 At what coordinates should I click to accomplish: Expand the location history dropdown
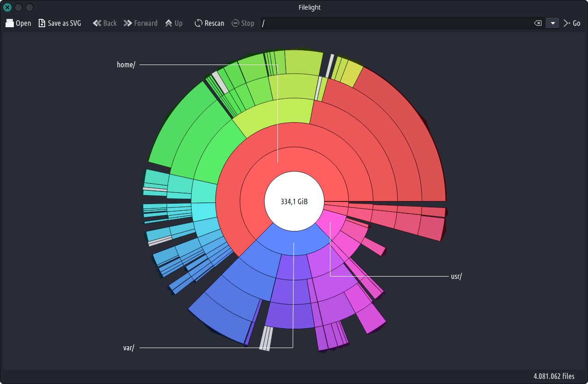tap(552, 23)
